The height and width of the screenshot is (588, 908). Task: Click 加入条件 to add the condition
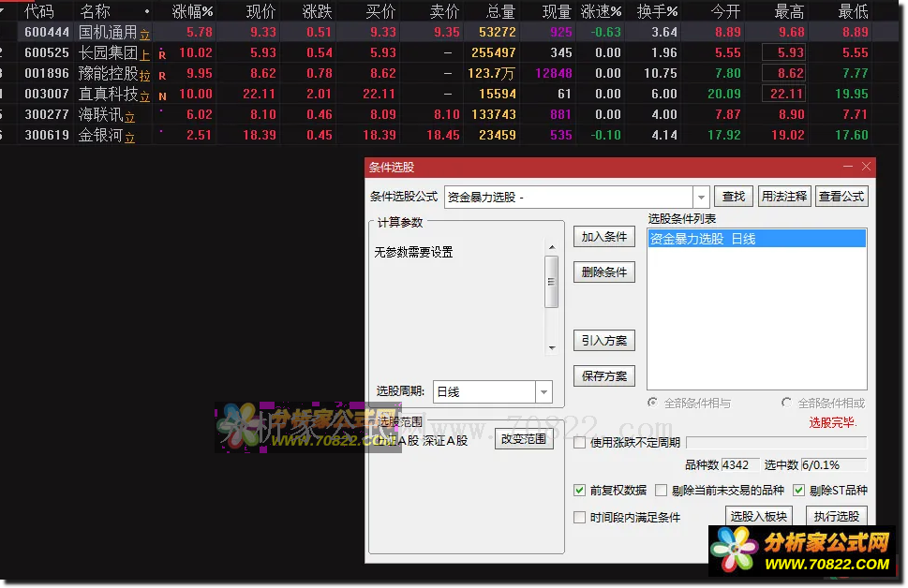(x=604, y=236)
